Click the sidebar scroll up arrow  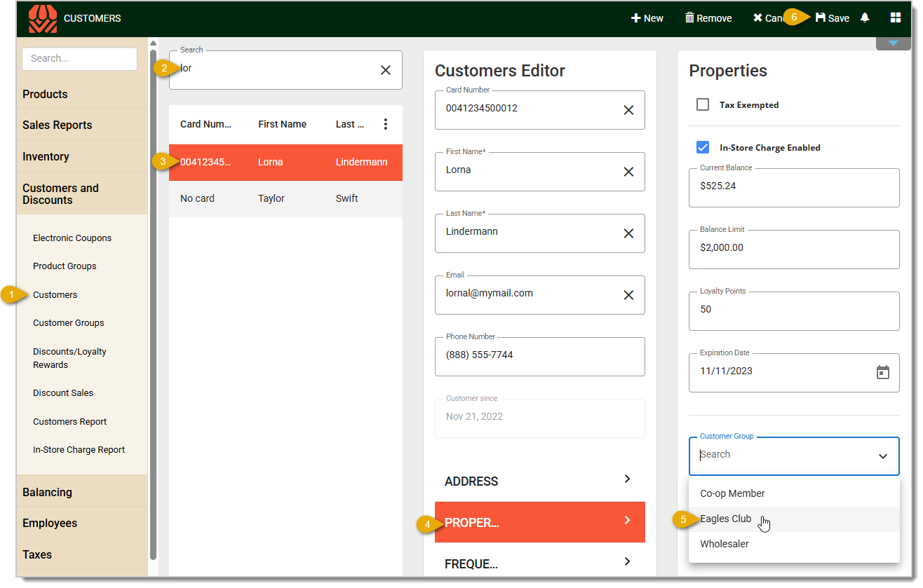click(153, 43)
